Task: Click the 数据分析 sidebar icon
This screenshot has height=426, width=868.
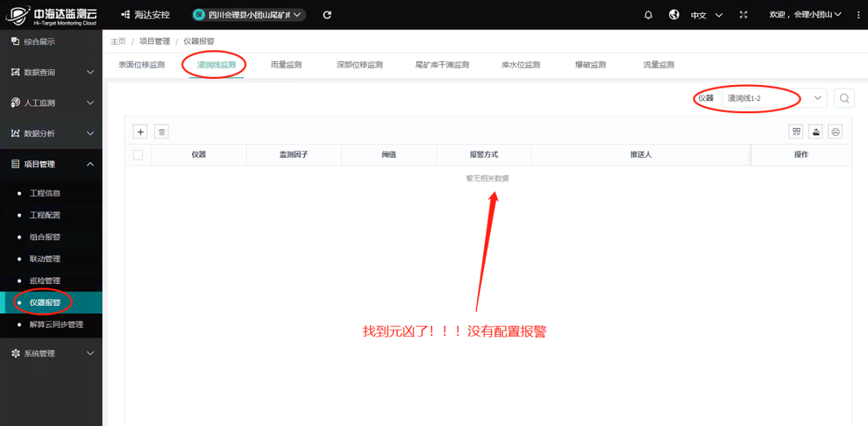Action: (15, 133)
